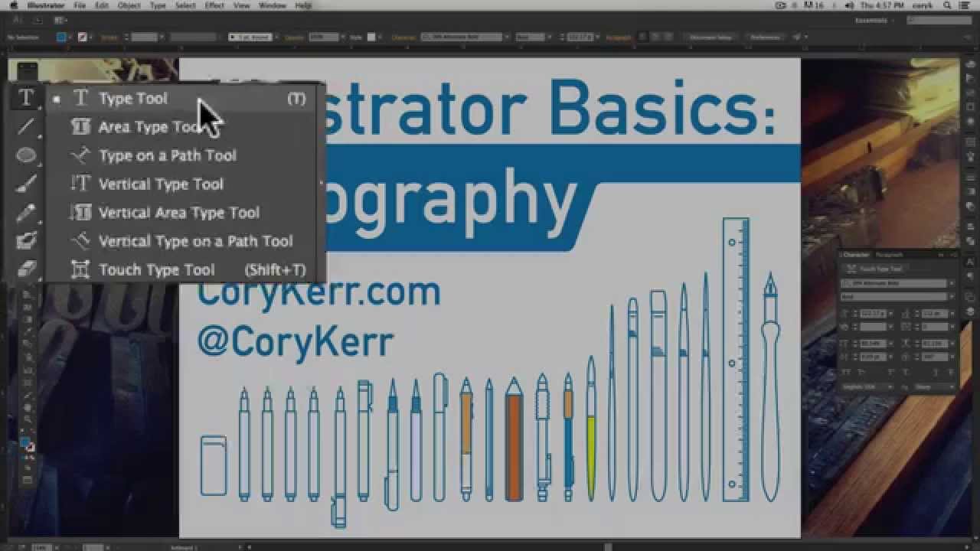Switch to the Character panel tab
Viewport: 980px width, 551px height.
(856, 255)
